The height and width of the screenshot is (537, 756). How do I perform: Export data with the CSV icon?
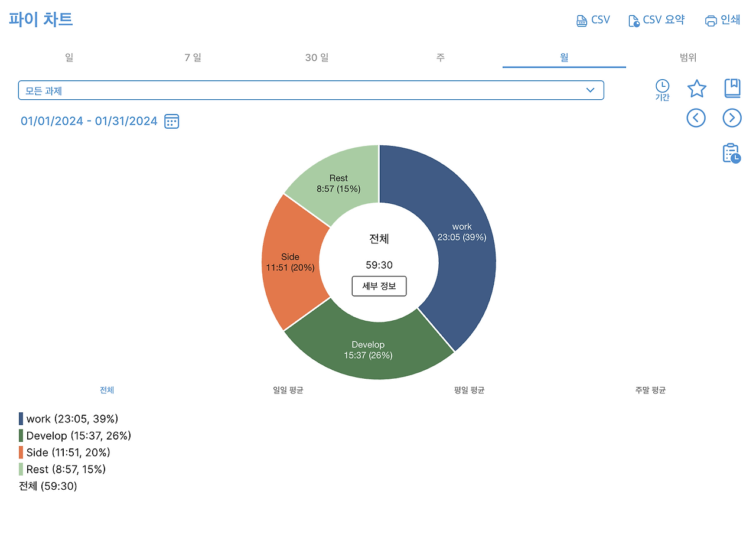click(593, 20)
